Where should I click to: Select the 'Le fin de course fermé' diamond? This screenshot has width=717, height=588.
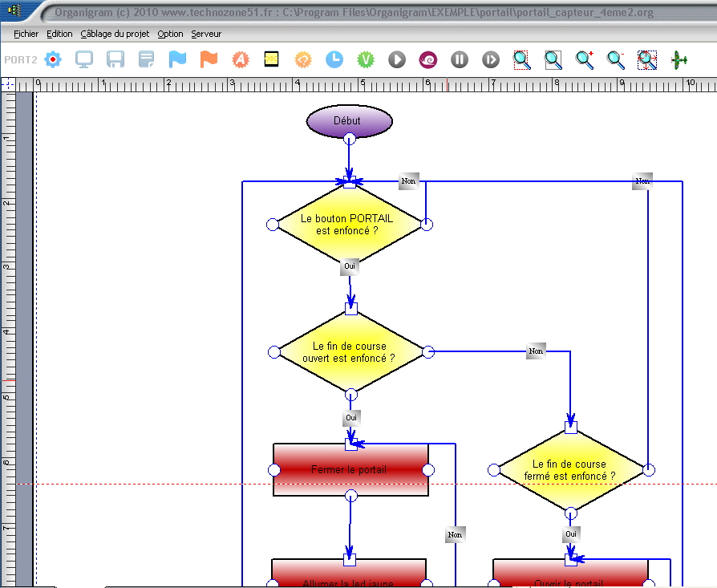click(x=570, y=470)
